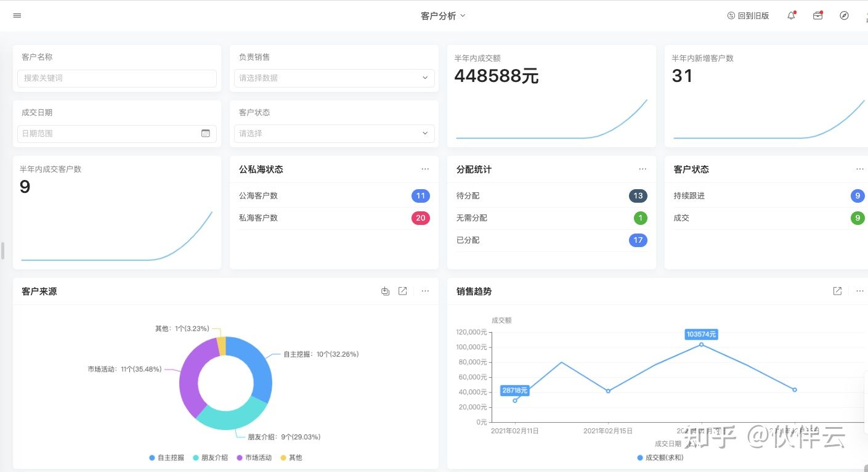This screenshot has width=868, height=472.
Task: Click the 28718元 data point label
Action: pos(514,391)
